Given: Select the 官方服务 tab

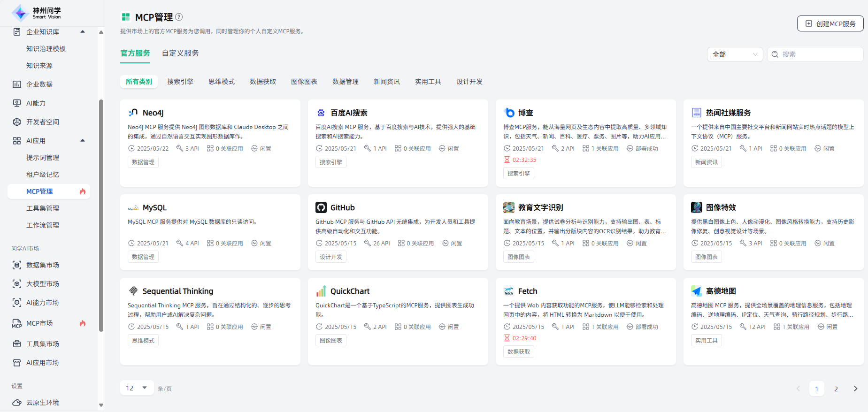Looking at the screenshot, I should [x=135, y=53].
